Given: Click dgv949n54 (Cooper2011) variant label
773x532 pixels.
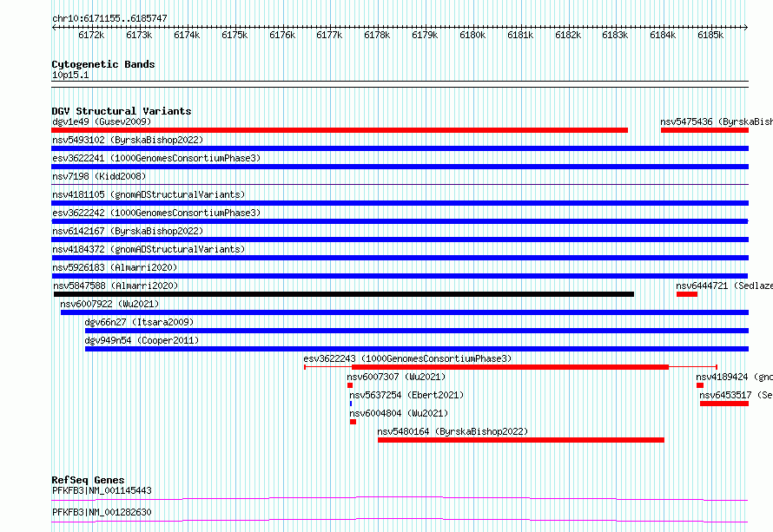Looking at the screenshot, I should [x=142, y=340].
